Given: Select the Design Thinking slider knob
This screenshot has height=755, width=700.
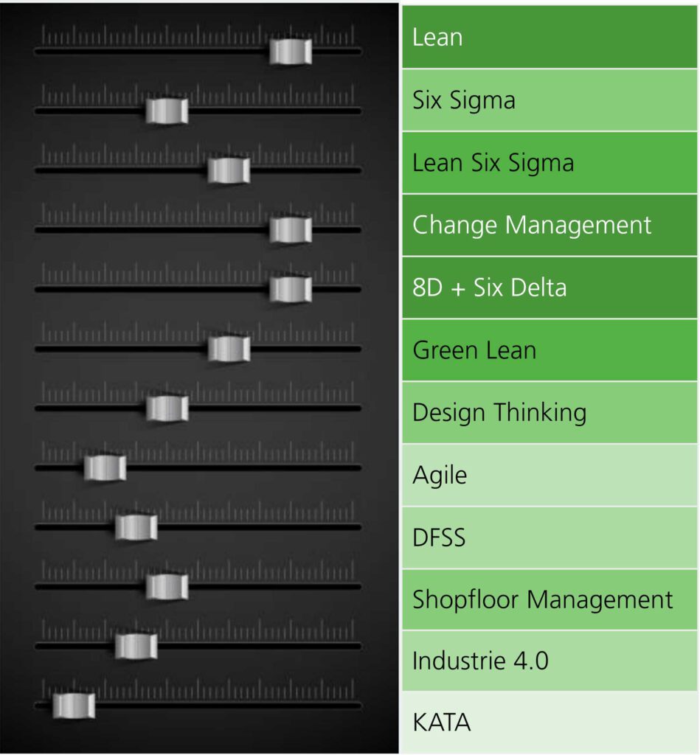Looking at the screenshot, I should click(167, 408).
